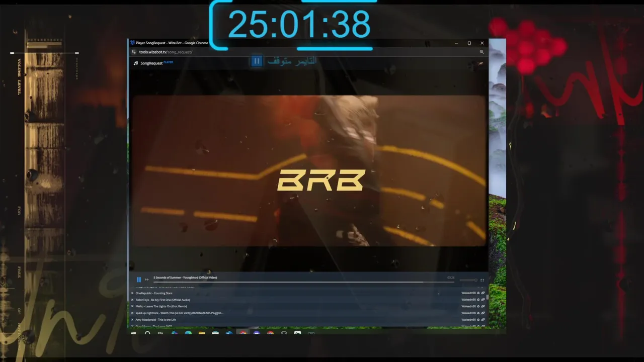The height and width of the screenshot is (362, 644).
Task: Open link icon for Amy Macdonald row
Action: pyautogui.click(x=483, y=319)
